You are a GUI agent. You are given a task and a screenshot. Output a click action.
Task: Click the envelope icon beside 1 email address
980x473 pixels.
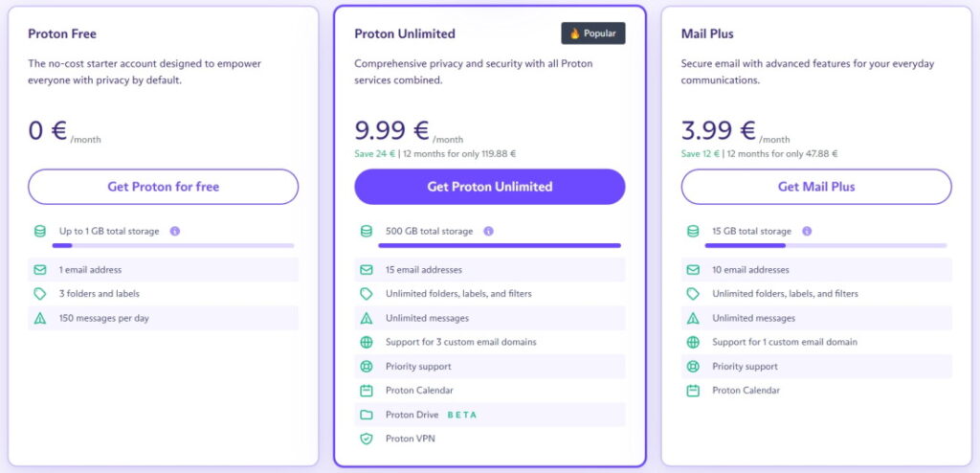39,270
